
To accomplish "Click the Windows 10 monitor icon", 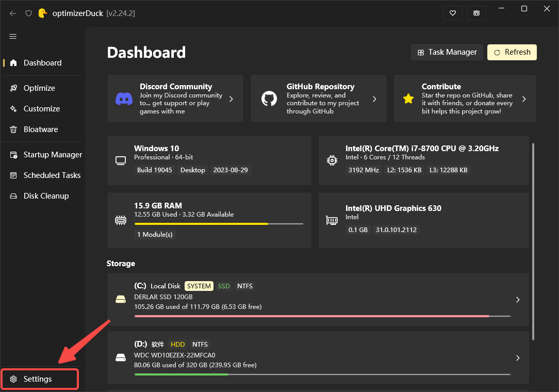I will (121, 160).
